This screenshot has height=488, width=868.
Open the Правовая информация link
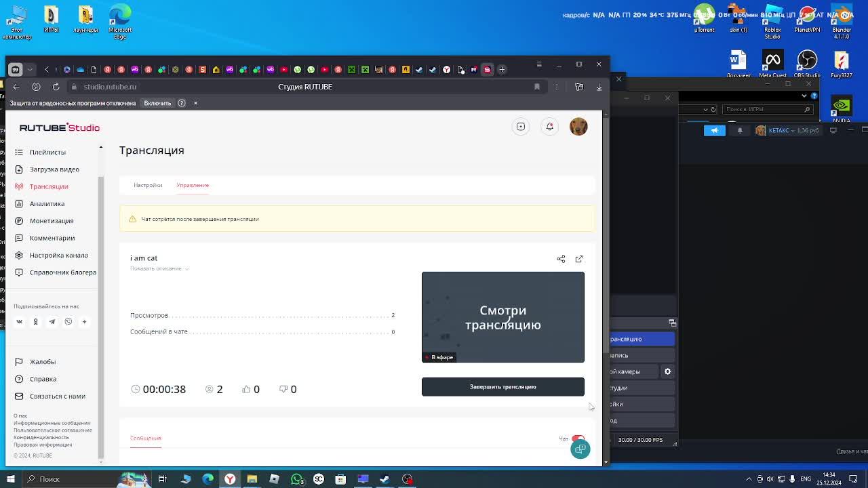point(43,445)
